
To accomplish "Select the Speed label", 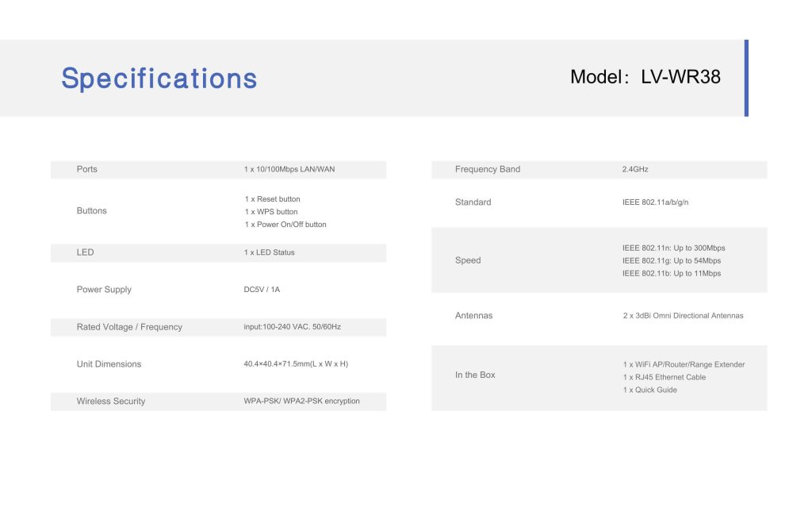I will coord(468,260).
